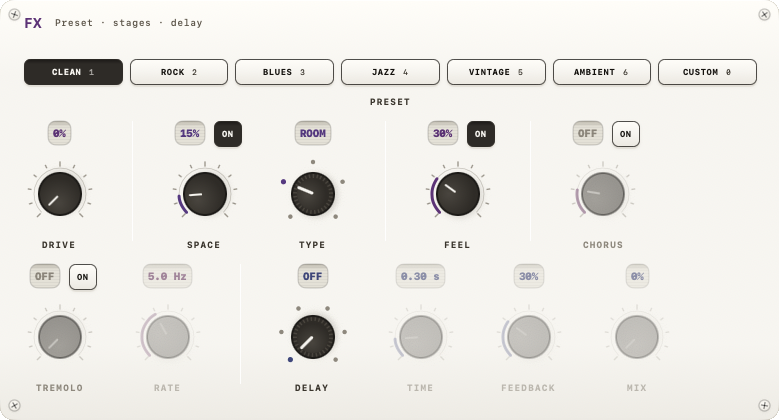
Task: Click the DELAY label
Action: (x=312, y=388)
